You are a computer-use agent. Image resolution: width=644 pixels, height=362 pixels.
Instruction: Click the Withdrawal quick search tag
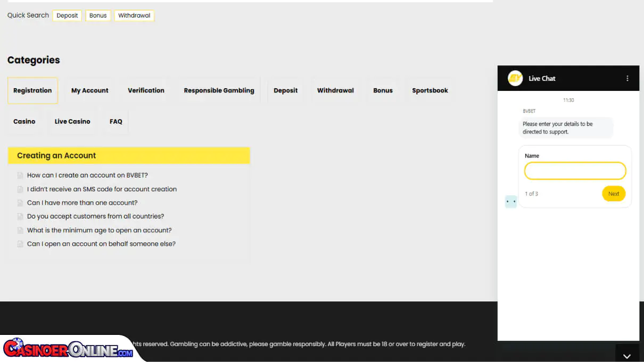pos(134,15)
